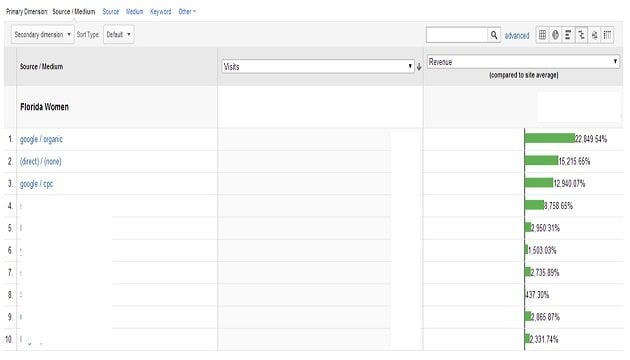Select Medium primary dimension
630x360 pixels.
[x=134, y=12]
